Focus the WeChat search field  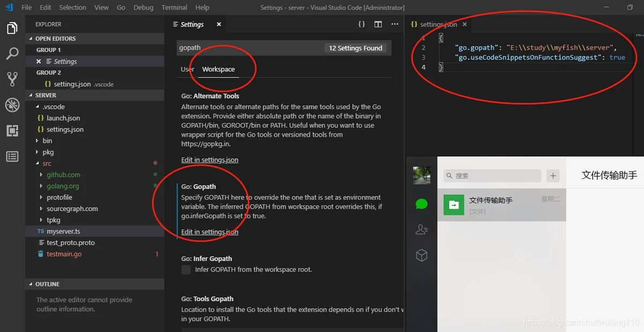click(492, 176)
